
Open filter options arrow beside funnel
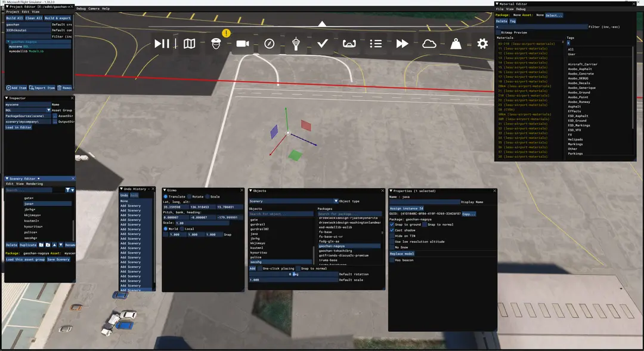coord(73,190)
